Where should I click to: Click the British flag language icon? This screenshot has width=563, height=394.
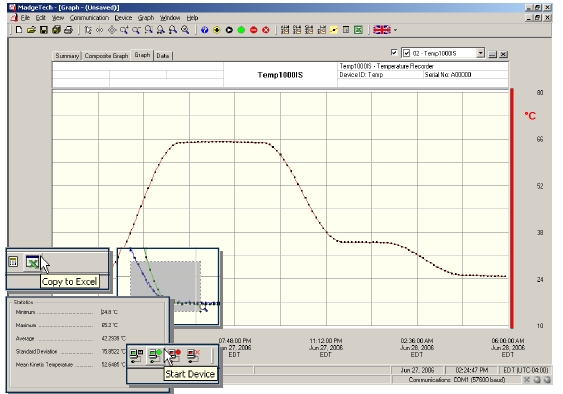click(x=382, y=30)
